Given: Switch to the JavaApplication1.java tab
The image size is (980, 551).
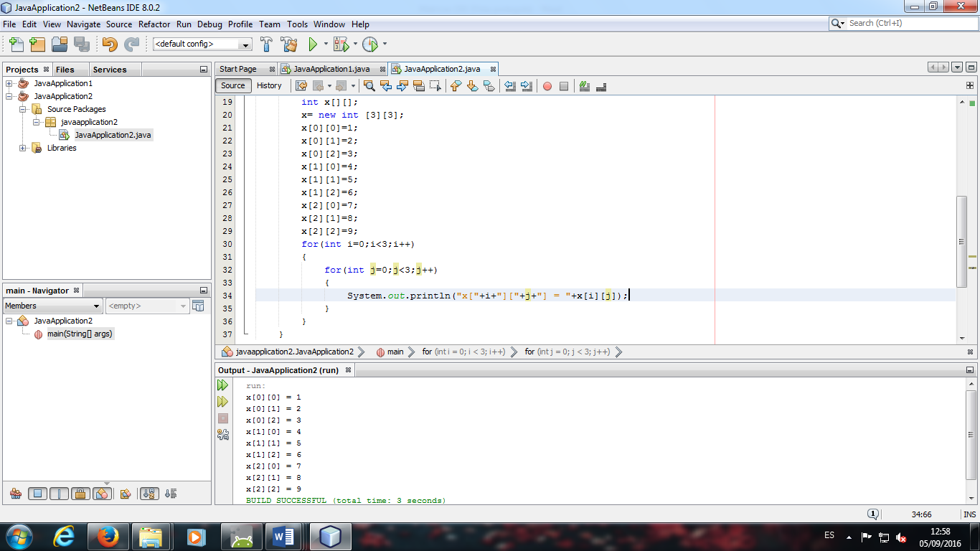Looking at the screenshot, I should 331,69.
